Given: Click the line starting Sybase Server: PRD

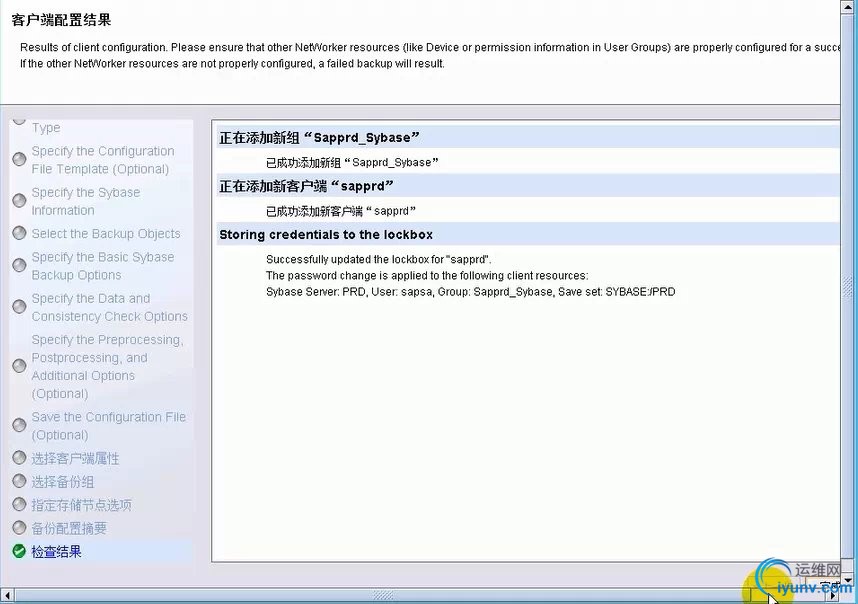Looking at the screenshot, I should 471,292.
